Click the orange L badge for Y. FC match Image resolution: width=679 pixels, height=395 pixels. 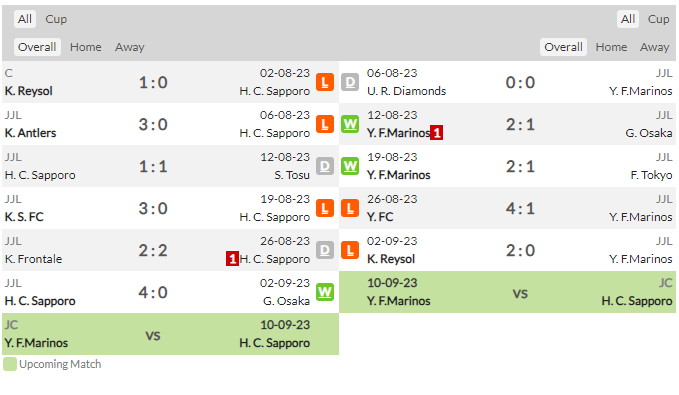[x=350, y=208]
